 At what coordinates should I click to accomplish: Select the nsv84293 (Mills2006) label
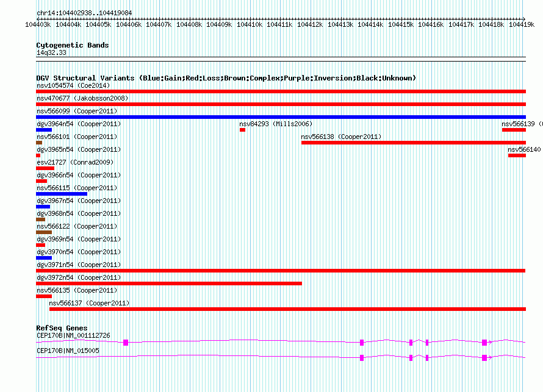click(276, 124)
